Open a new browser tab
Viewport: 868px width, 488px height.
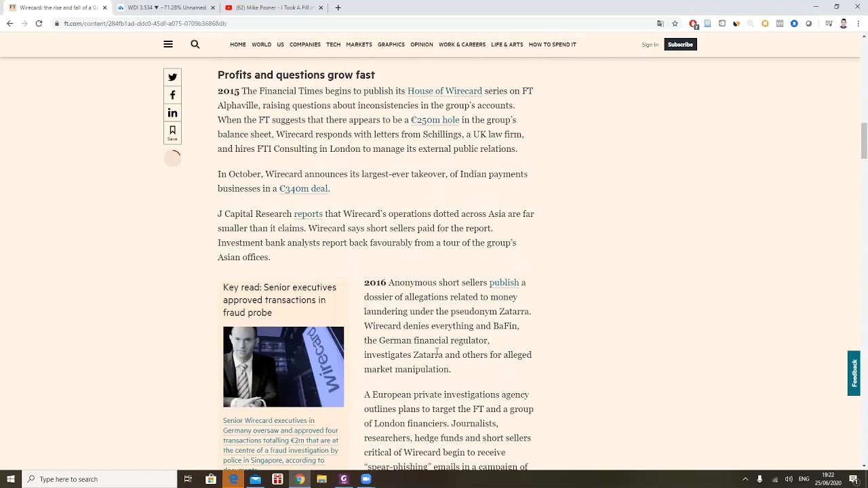338,7
